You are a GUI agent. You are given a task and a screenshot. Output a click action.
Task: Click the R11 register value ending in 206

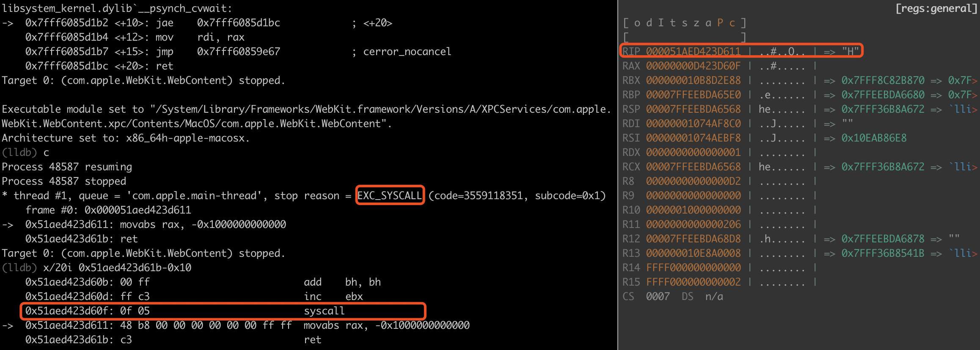tap(693, 225)
